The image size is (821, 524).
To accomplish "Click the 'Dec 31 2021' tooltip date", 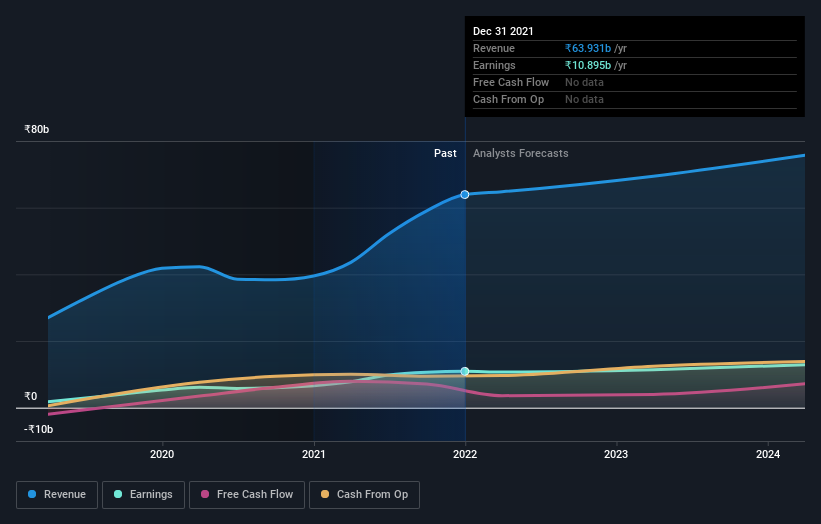I will point(503,31).
